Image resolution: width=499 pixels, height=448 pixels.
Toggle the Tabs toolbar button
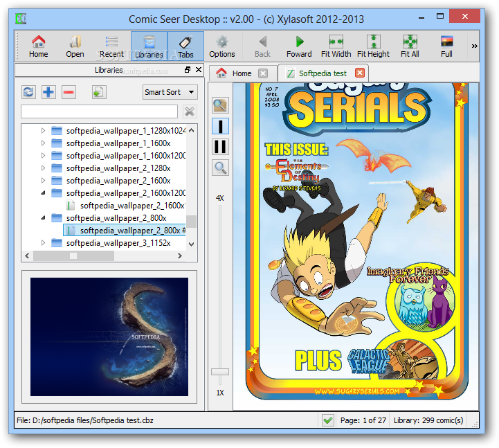pos(185,46)
